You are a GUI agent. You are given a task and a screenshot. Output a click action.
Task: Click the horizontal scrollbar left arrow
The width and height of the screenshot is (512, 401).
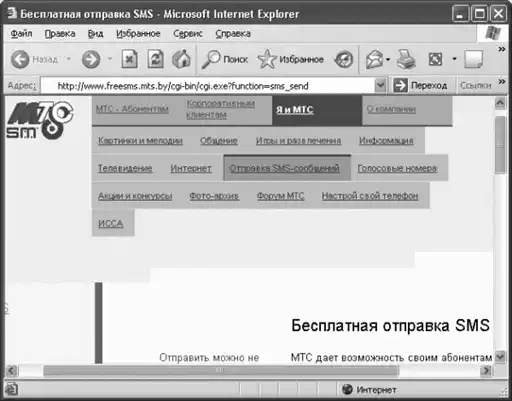click(x=12, y=370)
